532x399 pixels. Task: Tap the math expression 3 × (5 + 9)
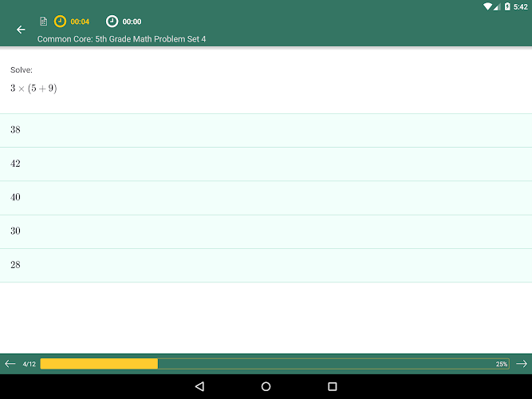click(x=33, y=89)
